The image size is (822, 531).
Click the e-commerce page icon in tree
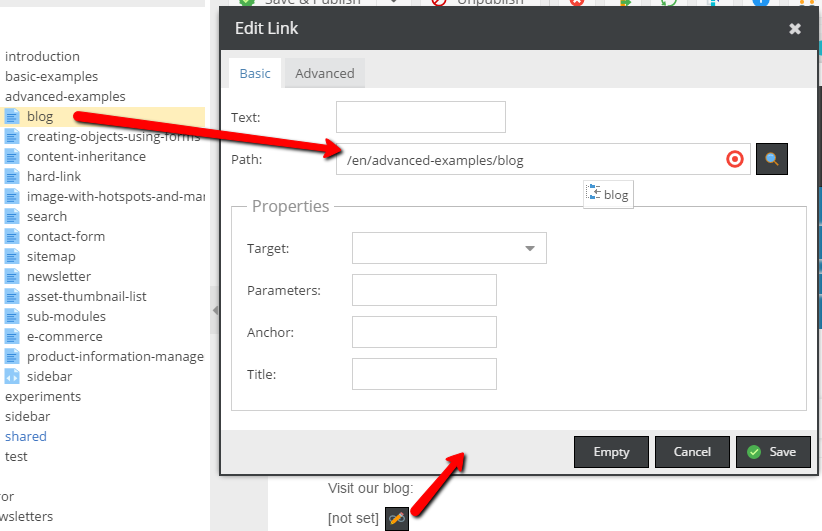[x=12, y=337]
